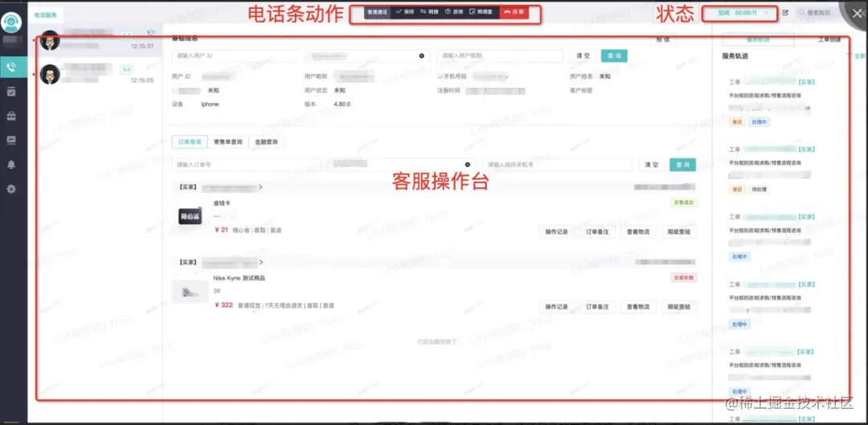Switch to the 工单创建 tab
Viewport: 868px width, 425px height.
pyautogui.click(x=829, y=40)
